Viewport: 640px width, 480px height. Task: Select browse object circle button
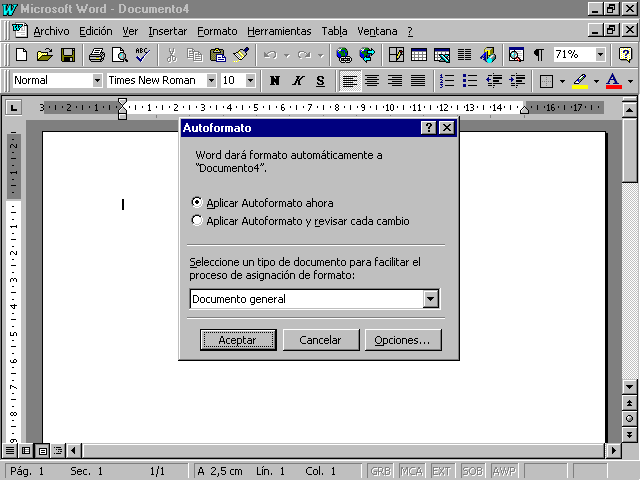[x=629, y=419]
